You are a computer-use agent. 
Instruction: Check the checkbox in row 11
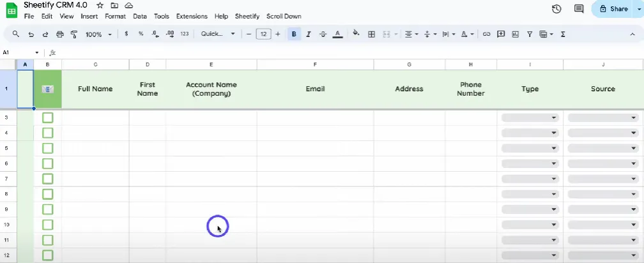click(48, 239)
